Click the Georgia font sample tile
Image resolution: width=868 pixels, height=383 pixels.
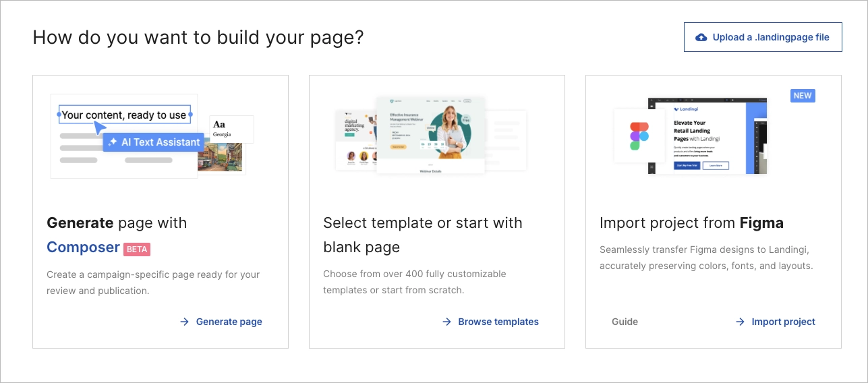pyautogui.click(x=231, y=129)
